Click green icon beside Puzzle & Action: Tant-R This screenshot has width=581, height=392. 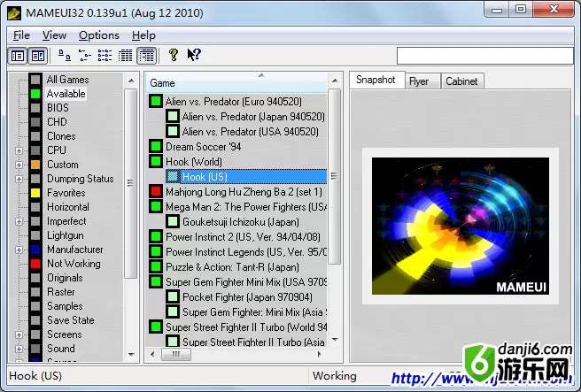click(x=156, y=266)
